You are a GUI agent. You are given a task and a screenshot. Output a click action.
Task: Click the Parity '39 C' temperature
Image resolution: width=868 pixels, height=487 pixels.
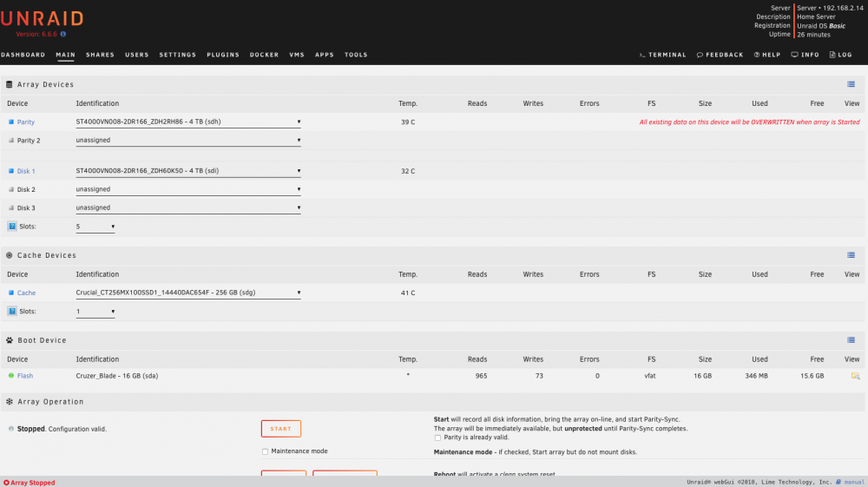pyautogui.click(x=408, y=122)
